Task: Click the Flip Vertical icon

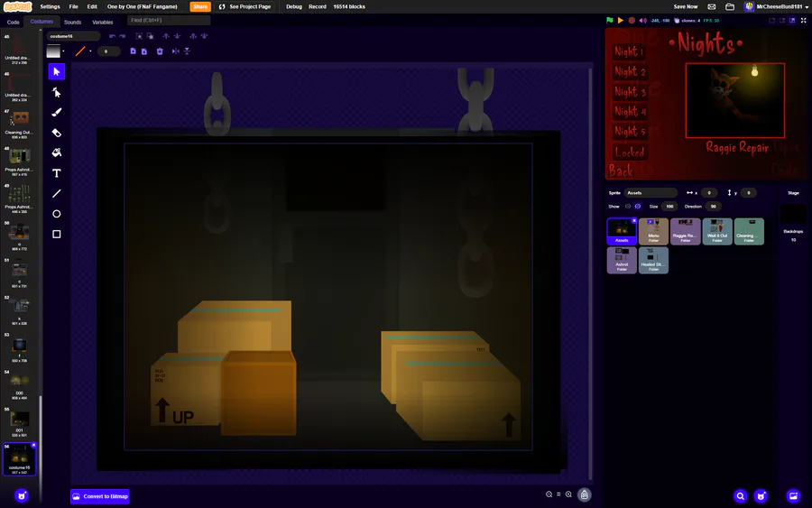Action: (x=187, y=51)
